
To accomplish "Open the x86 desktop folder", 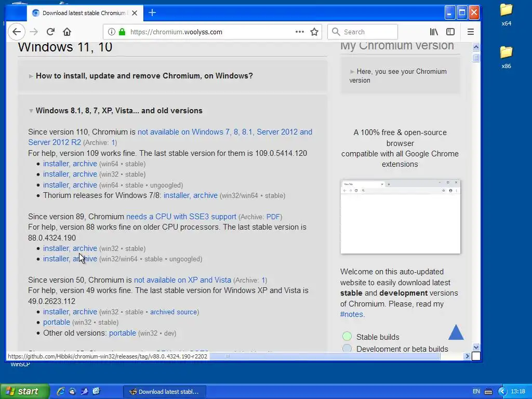I will pos(506,57).
